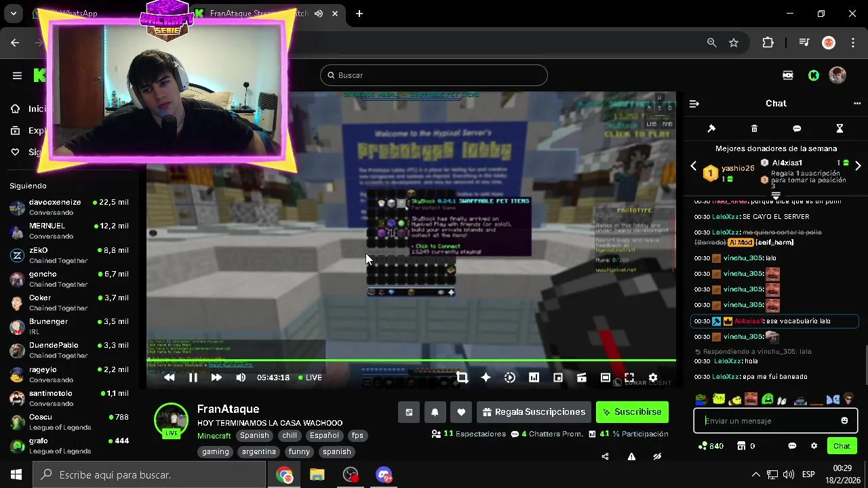Viewport: 868px width, 488px height.
Task: Send message with green Chat button
Action: point(842,446)
